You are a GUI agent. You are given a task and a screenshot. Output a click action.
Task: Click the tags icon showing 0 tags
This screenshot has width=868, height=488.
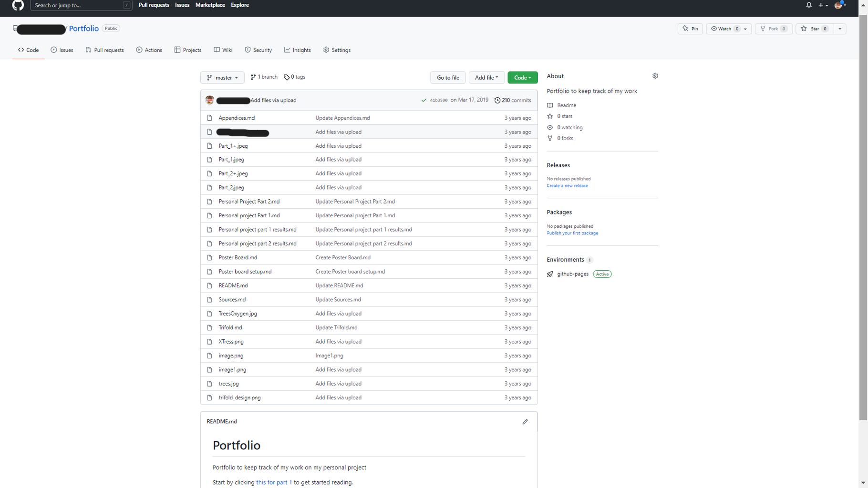tap(287, 77)
